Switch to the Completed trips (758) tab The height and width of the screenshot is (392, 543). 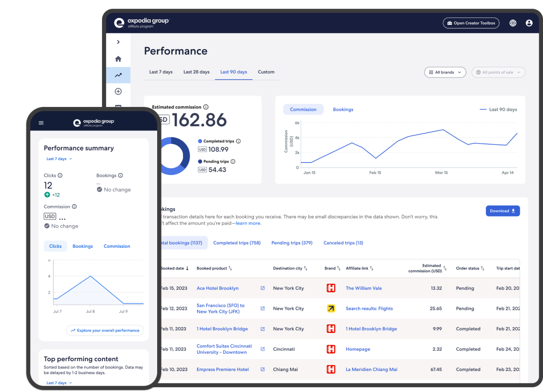pyautogui.click(x=237, y=242)
